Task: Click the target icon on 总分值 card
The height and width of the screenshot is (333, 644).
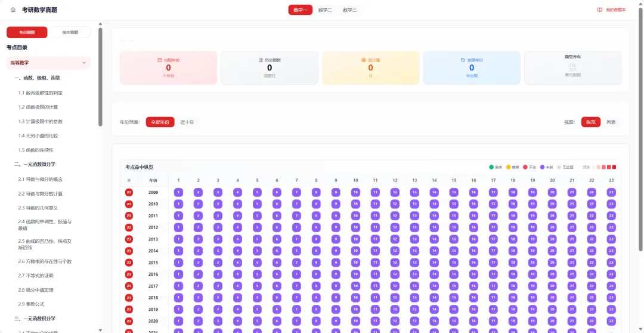Action: (363, 60)
